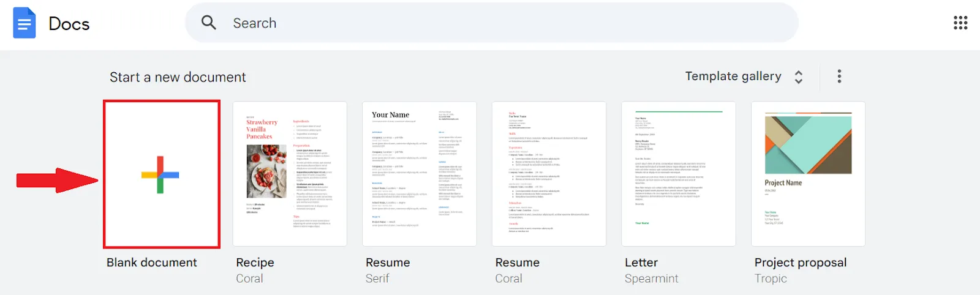Viewport: 980px width, 295px height.
Task: Open the three-dot more options menu
Action: tap(839, 76)
